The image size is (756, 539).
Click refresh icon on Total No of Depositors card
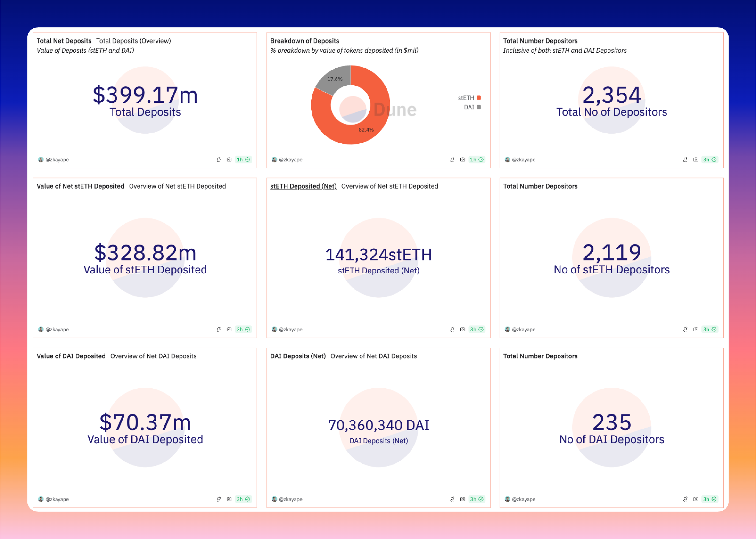pos(685,160)
